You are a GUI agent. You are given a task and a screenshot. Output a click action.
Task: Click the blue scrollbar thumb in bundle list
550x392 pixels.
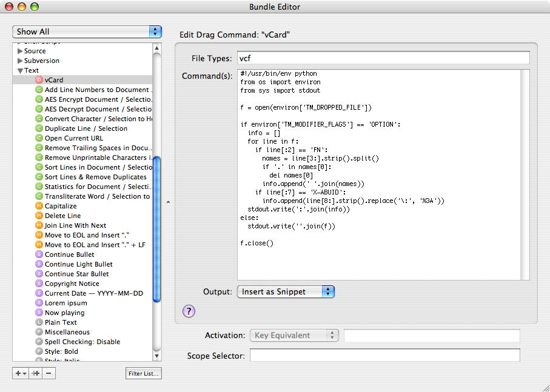pyautogui.click(x=157, y=229)
